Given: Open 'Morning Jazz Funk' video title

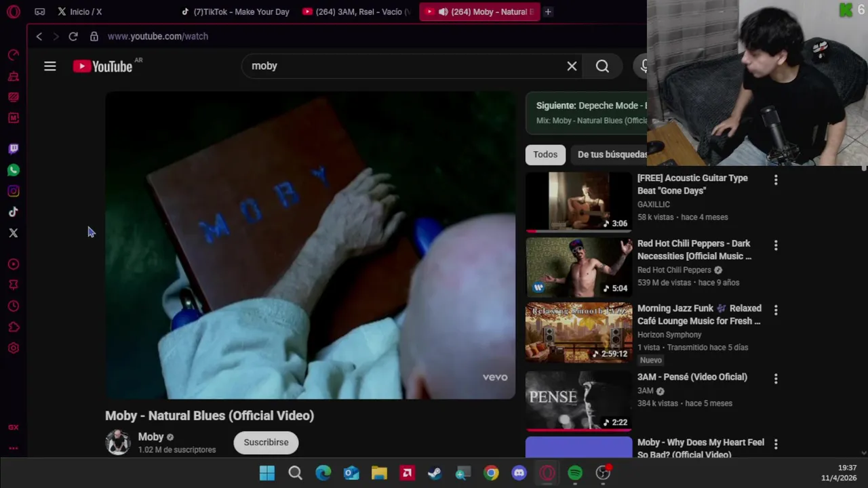Looking at the screenshot, I should 699,314.
